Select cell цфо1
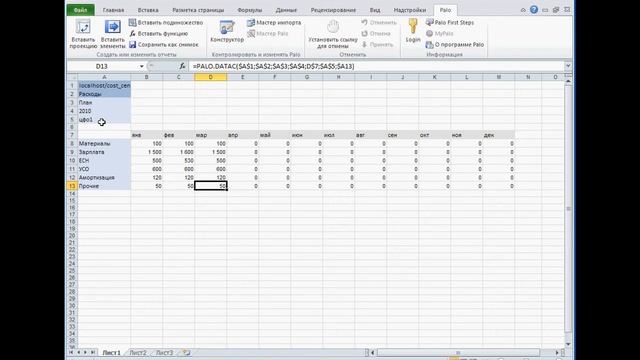Image resolution: width=640 pixels, height=360 pixels. tap(104, 120)
